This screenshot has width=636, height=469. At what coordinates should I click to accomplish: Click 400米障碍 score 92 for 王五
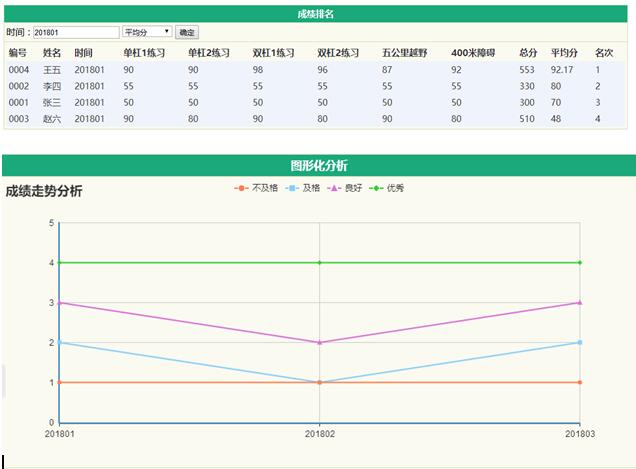coord(456,70)
